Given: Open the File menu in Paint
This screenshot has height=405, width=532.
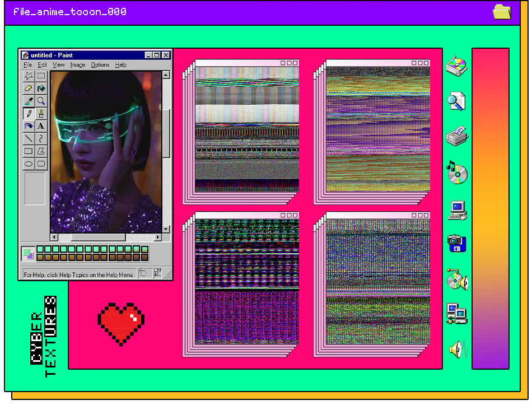Looking at the screenshot, I should tap(27, 65).
